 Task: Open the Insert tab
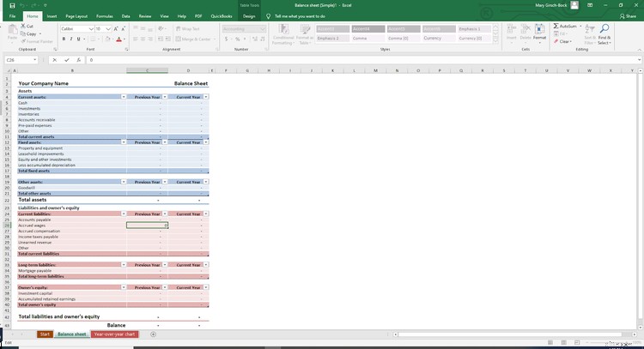click(x=52, y=16)
